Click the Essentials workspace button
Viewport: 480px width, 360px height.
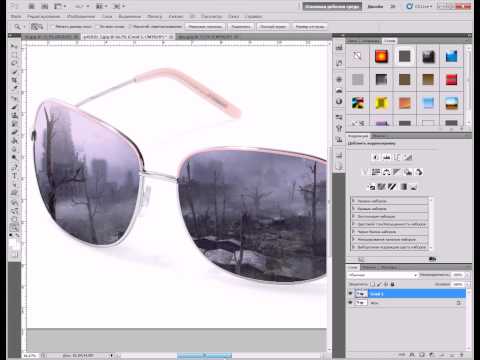tap(332, 6)
